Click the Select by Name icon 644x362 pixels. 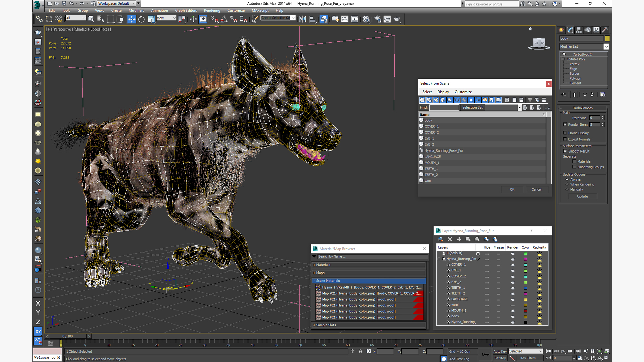[x=100, y=19]
